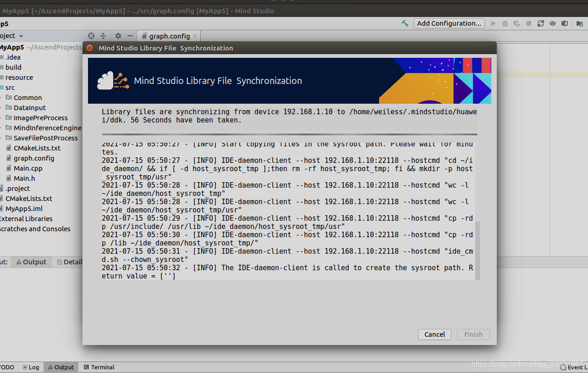Click Cancel in synchronization dialog

click(x=434, y=334)
